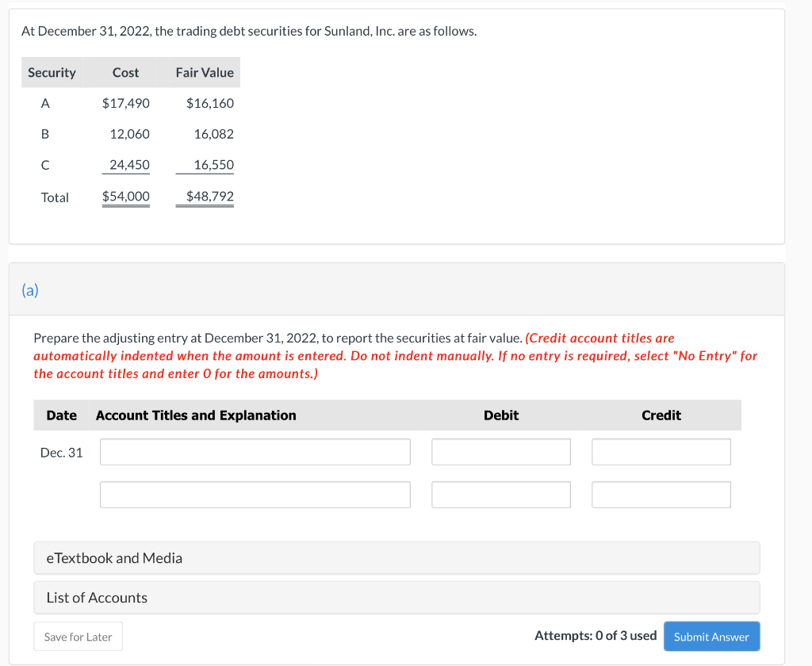812x666 pixels.
Task: Click the Save for Later button
Action: coord(79,637)
